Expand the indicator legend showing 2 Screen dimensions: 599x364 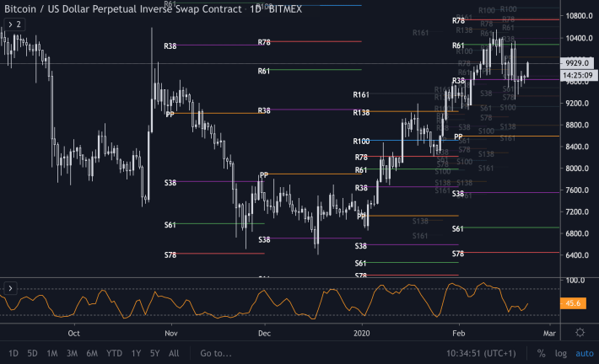pos(14,24)
